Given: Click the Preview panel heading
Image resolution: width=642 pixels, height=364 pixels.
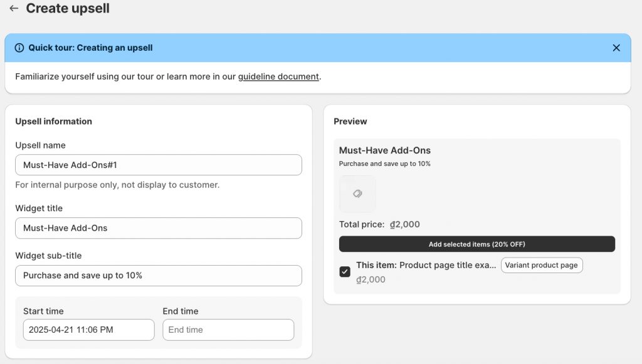Looking at the screenshot, I should pos(350,122).
